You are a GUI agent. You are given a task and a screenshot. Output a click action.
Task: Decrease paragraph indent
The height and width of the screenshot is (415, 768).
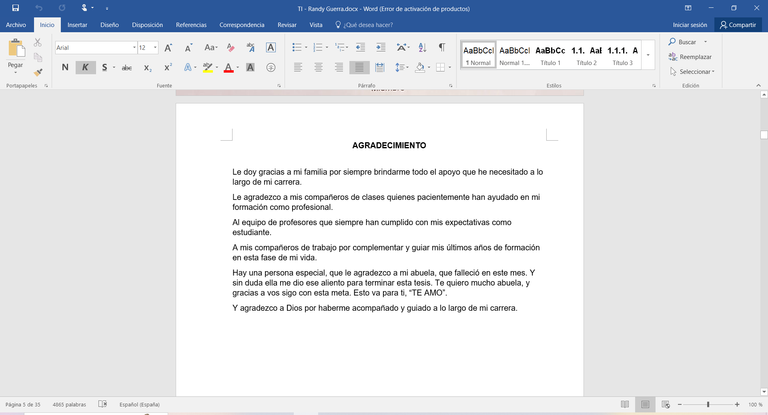[x=360, y=48]
